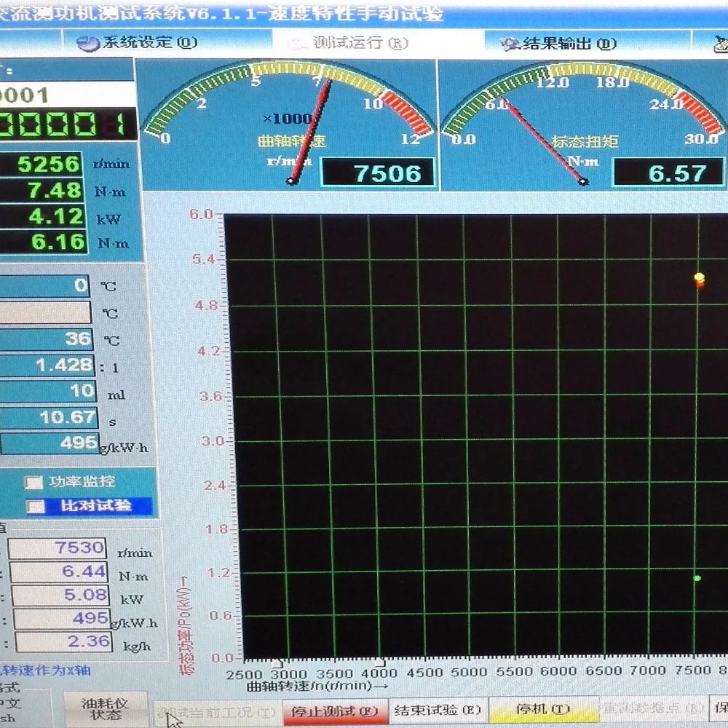Select the 6.44 N·m torque field

[x=59, y=571]
